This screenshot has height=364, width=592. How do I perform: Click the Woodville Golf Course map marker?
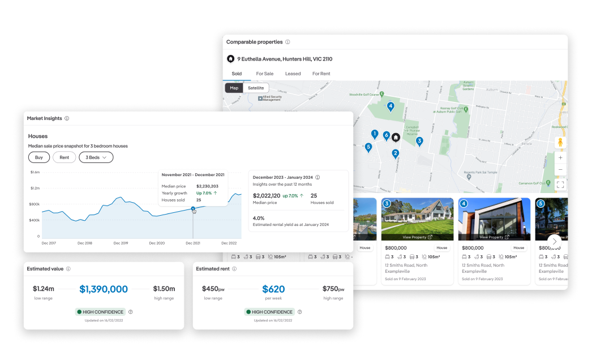click(381, 94)
